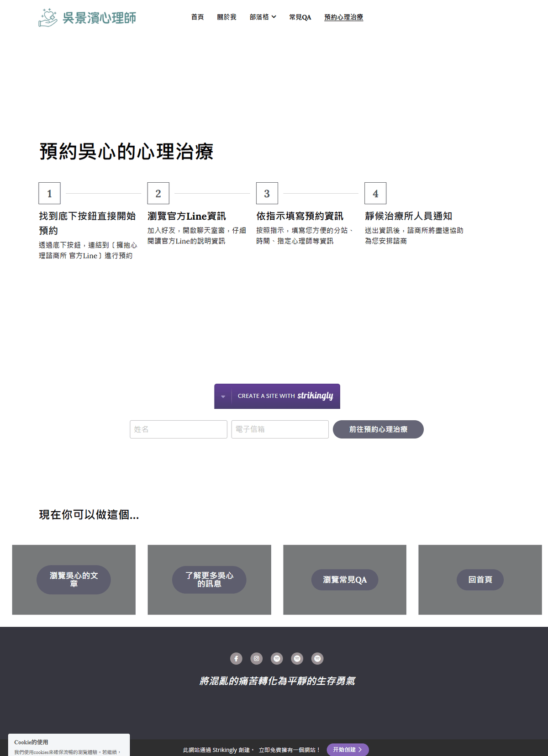Click the step number 1 box
548x756 pixels.
49,193
